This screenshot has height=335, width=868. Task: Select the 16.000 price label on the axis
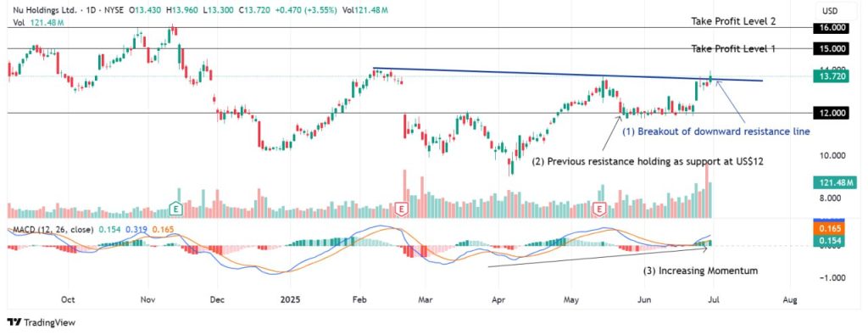point(831,27)
